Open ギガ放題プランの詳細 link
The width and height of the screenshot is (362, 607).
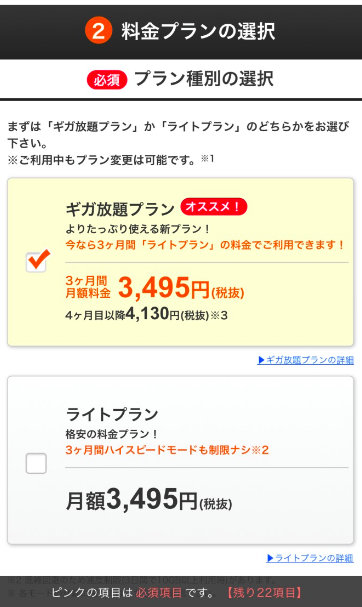pos(305,360)
